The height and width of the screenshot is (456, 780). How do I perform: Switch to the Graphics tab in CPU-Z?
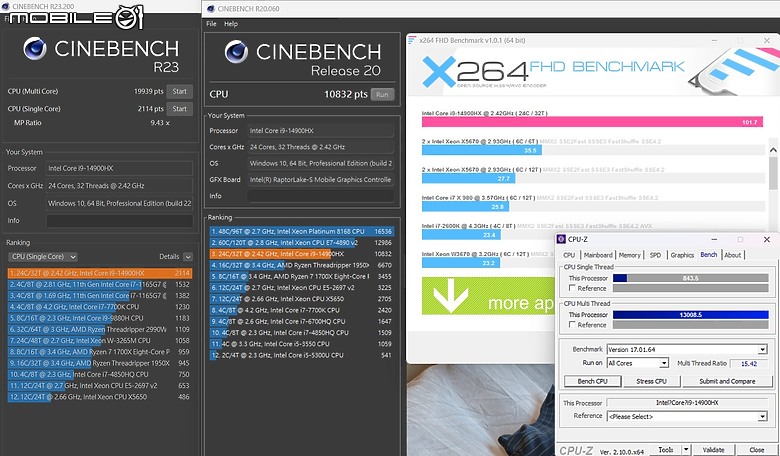(682, 255)
